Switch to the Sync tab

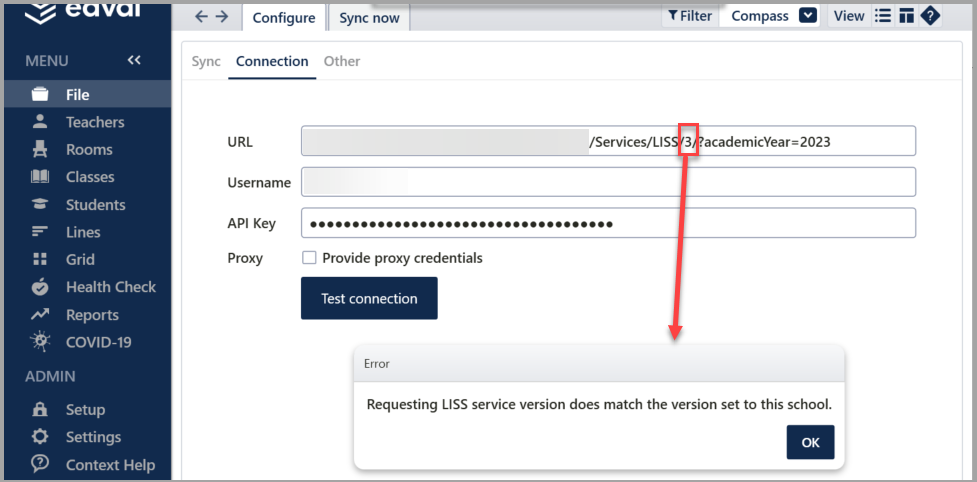(206, 61)
